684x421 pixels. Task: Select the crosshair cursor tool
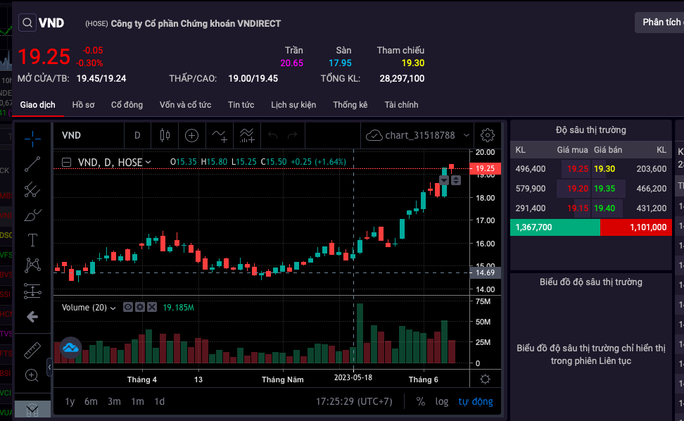pos(33,136)
